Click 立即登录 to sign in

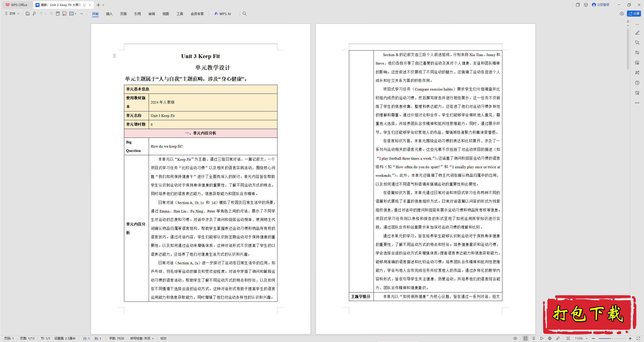click(601, 5)
